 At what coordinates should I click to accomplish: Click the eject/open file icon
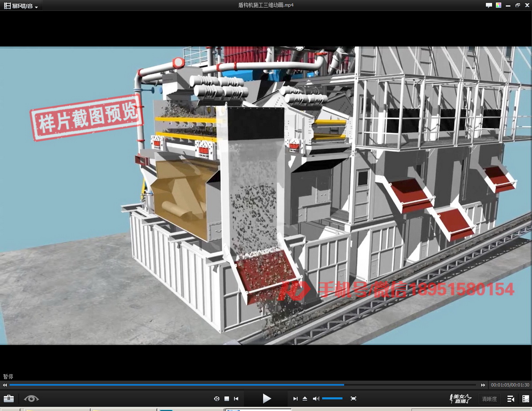[305, 399]
